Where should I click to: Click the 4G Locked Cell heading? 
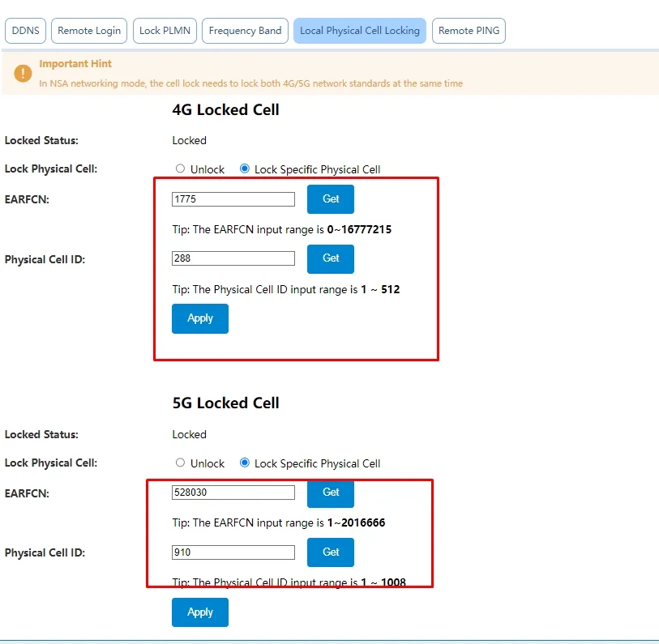[225, 109]
